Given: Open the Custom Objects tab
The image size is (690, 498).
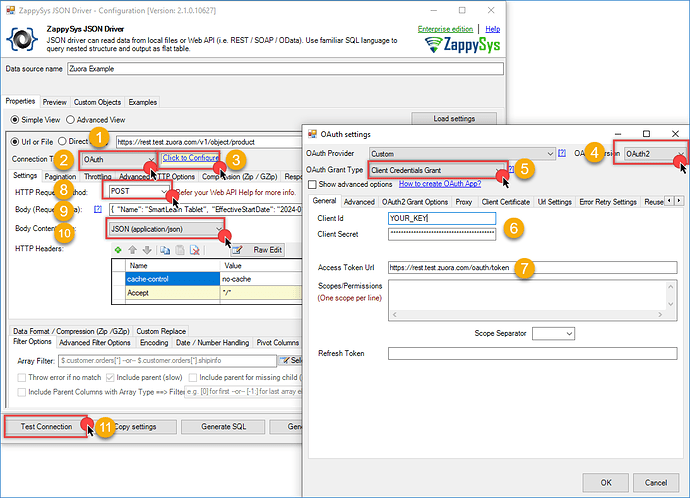Looking at the screenshot, I should 97,102.
